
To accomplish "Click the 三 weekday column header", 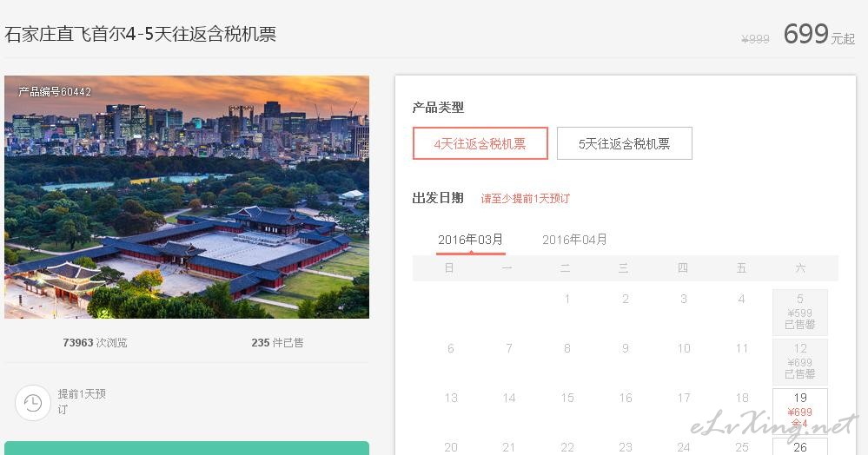I will (x=623, y=268).
